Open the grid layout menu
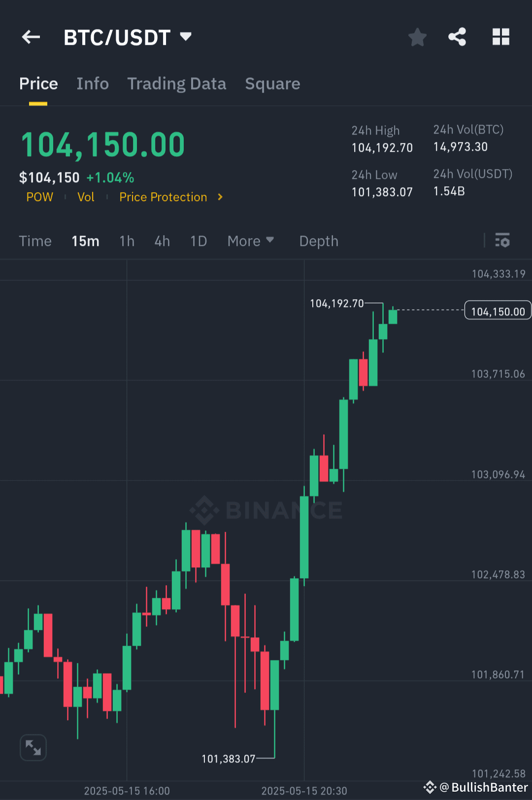This screenshot has height=800, width=532. coord(500,36)
